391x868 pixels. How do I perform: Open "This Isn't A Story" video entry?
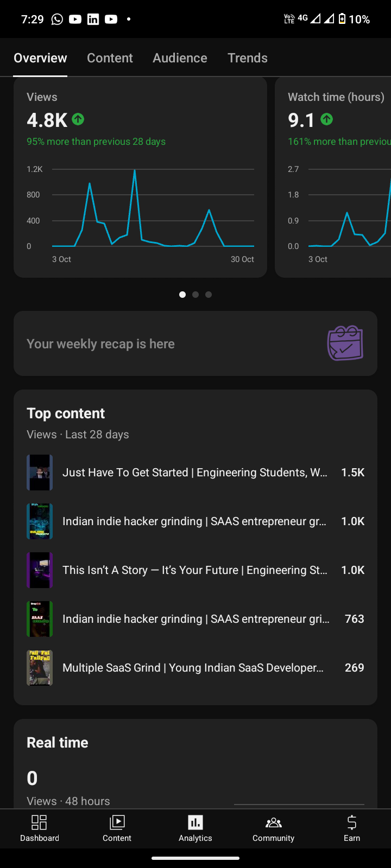pos(194,570)
